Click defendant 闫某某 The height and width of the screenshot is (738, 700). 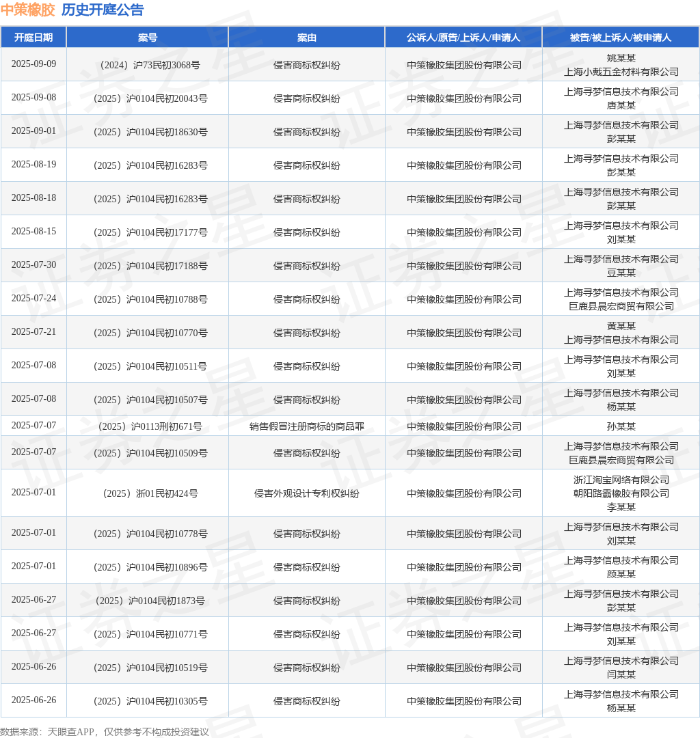621,675
